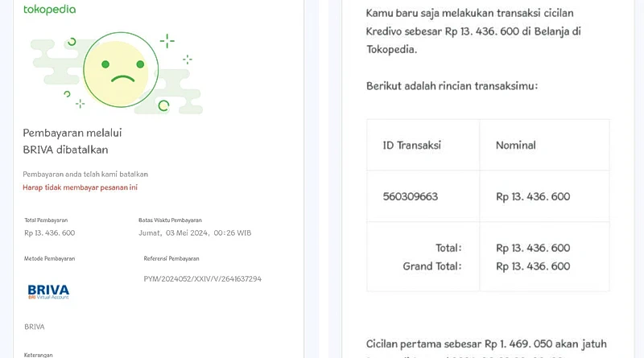Click the BRIVA Virtual Account logo
Viewport: 644px width, 358px height.
48,291
